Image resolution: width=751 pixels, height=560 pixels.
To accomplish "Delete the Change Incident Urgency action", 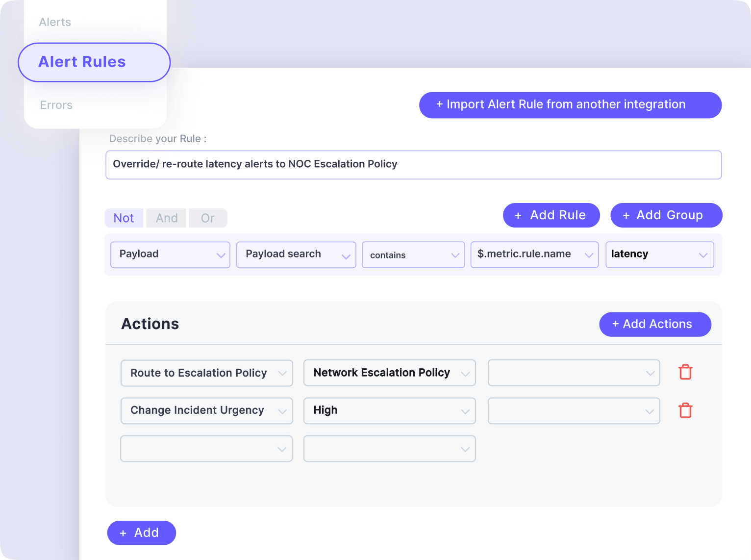I will point(685,410).
